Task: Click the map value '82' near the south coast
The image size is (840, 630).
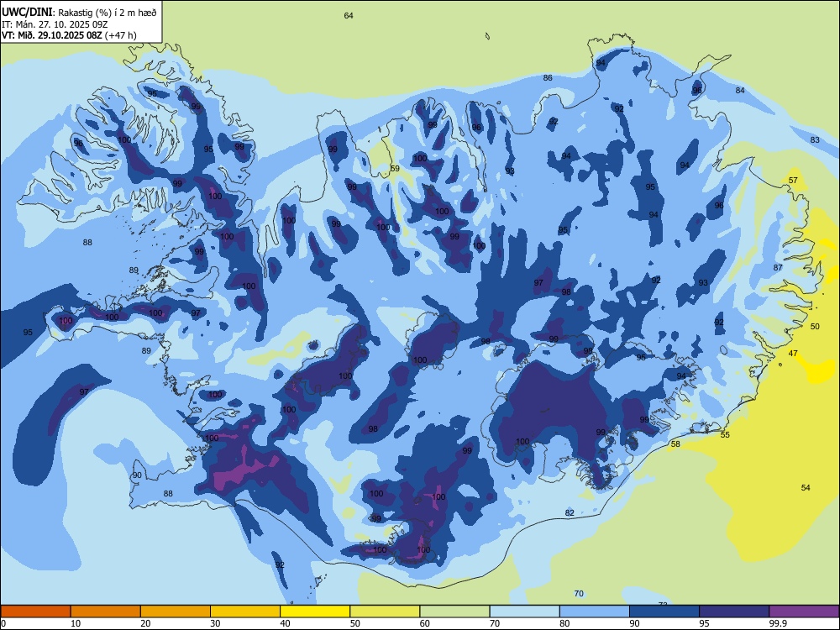Action: (570, 512)
